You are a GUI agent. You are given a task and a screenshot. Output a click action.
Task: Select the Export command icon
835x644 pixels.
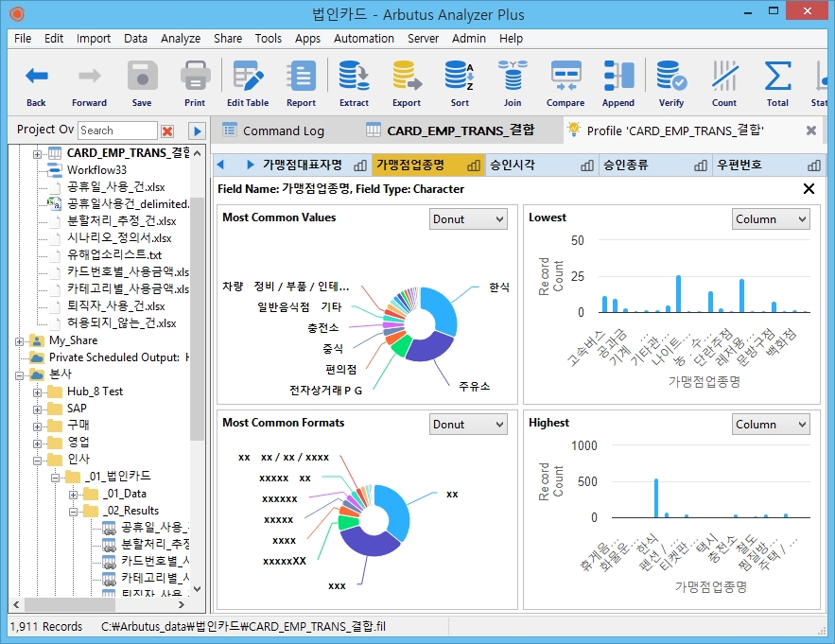pyautogui.click(x=407, y=83)
